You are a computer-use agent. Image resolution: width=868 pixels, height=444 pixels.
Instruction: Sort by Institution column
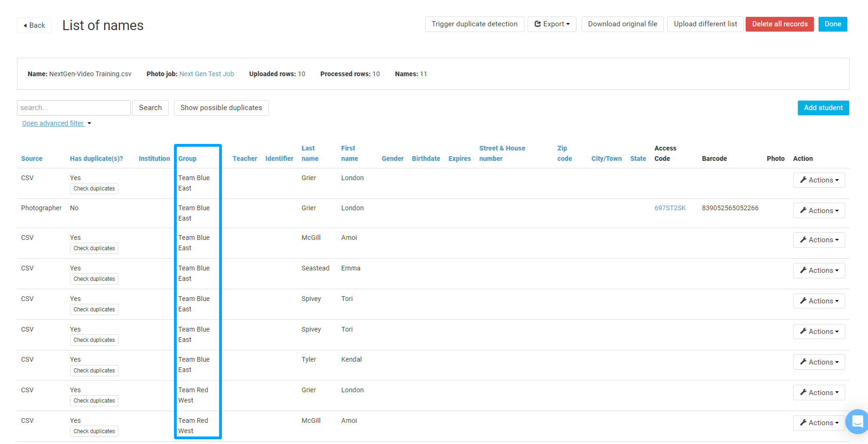tap(154, 159)
